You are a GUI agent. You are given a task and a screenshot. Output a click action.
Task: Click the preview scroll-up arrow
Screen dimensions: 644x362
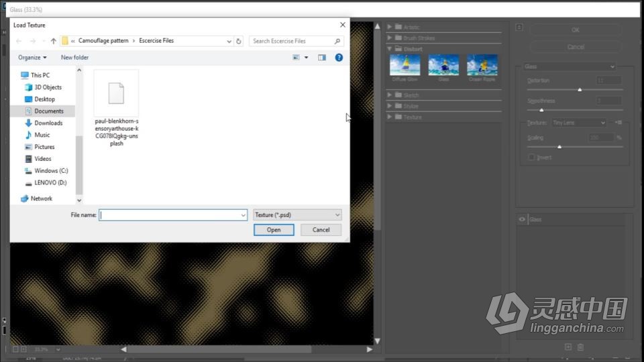point(378,26)
